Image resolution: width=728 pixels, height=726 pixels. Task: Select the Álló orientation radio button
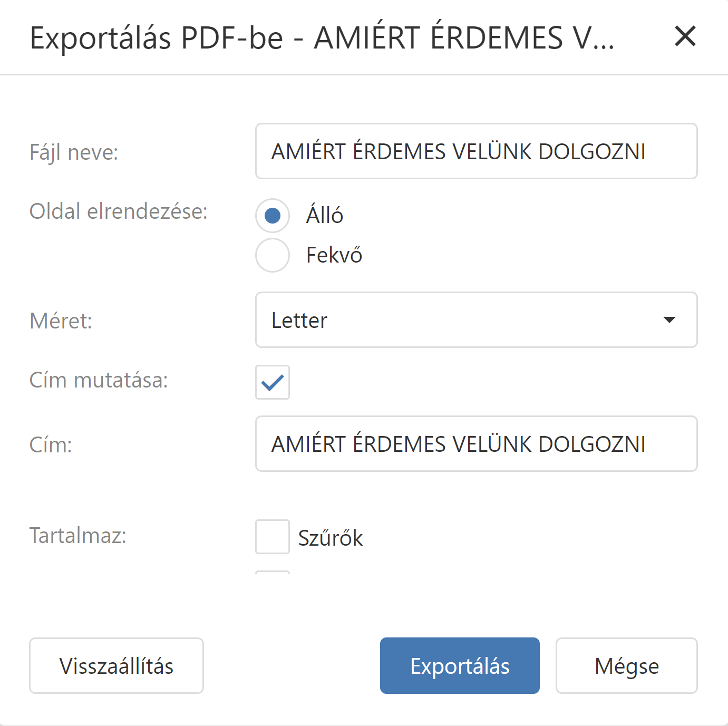coord(273,216)
